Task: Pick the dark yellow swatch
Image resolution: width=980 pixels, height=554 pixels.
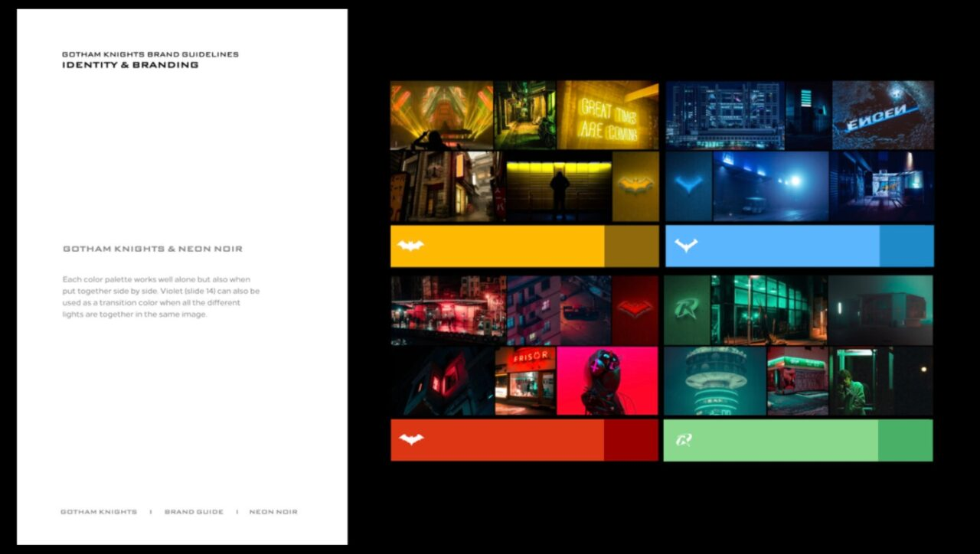Action: point(632,246)
